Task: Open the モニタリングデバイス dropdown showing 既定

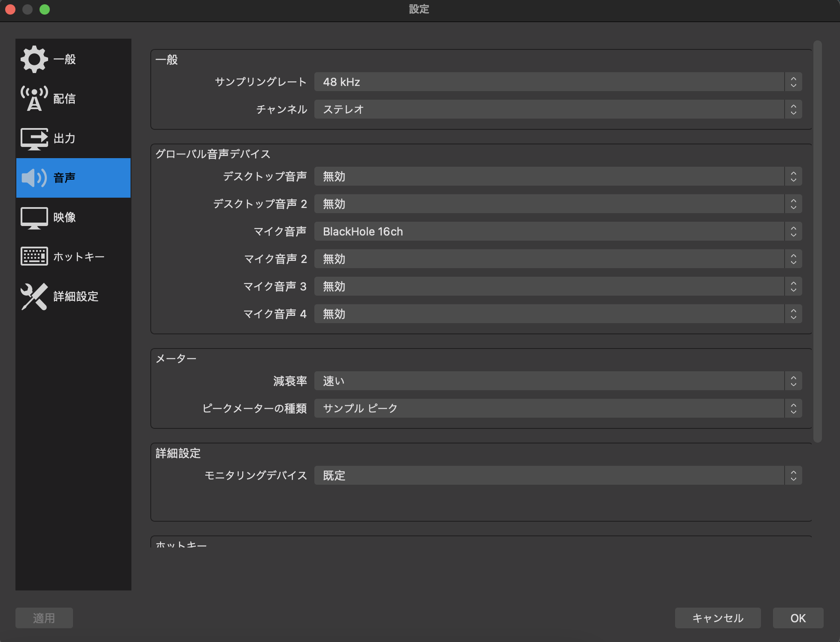Action: (x=554, y=475)
